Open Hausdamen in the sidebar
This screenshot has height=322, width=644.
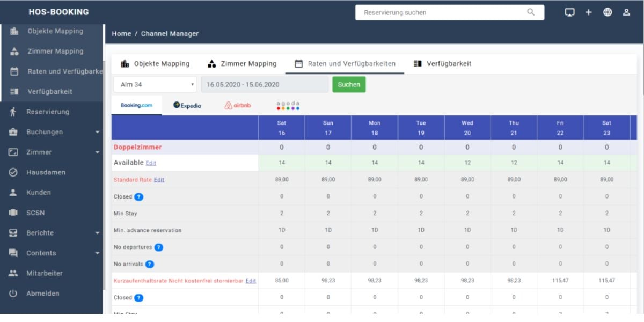coord(46,172)
